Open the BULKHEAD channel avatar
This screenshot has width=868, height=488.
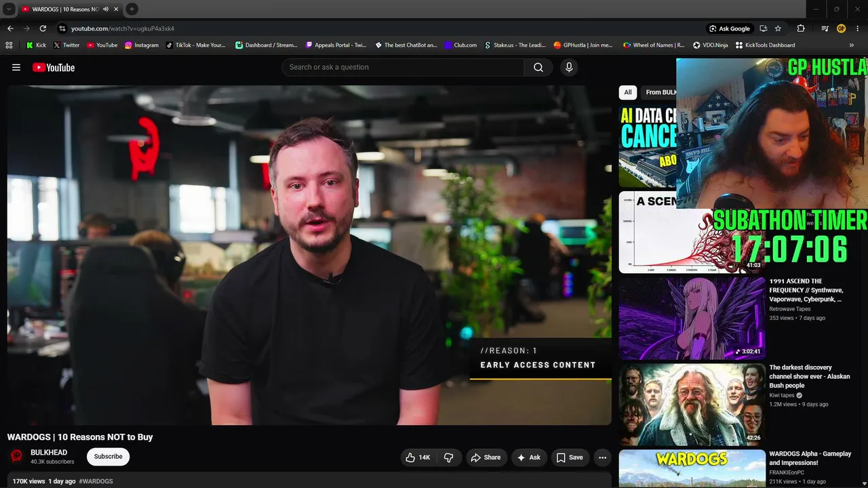pyautogui.click(x=17, y=456)
